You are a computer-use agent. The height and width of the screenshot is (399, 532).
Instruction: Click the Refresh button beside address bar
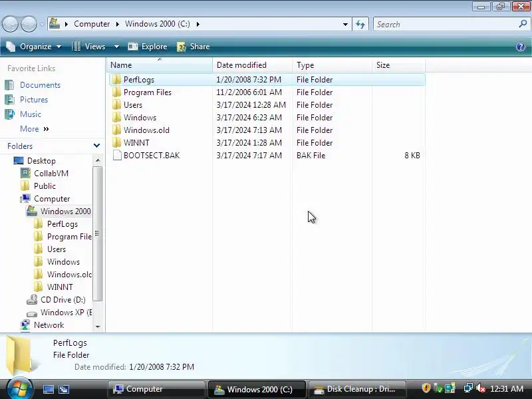(360, 25)
